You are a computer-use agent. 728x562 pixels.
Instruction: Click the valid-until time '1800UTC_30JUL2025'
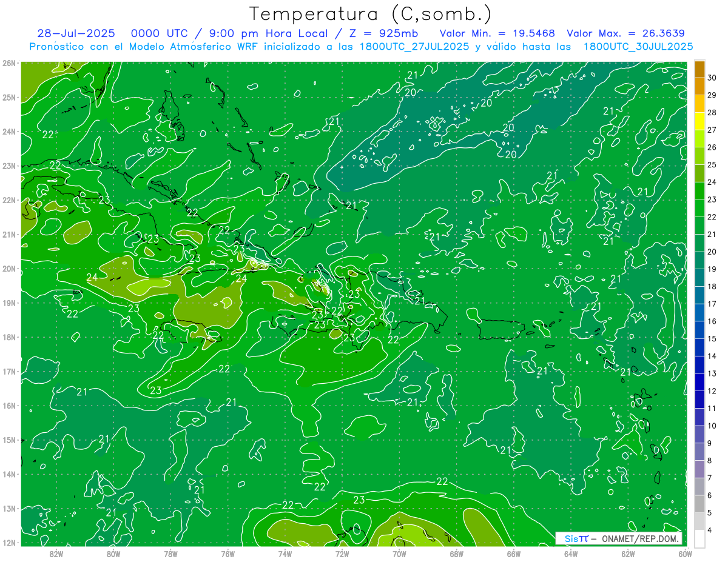pos(638,46)
